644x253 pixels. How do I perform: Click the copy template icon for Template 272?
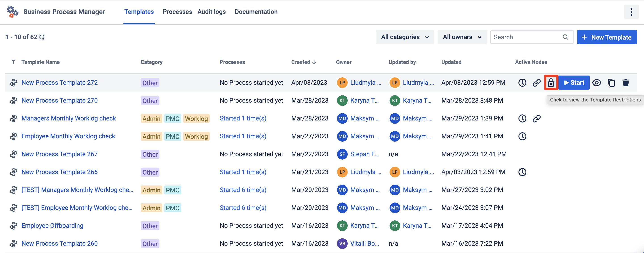pyautogui.click(x=611, y=82)
